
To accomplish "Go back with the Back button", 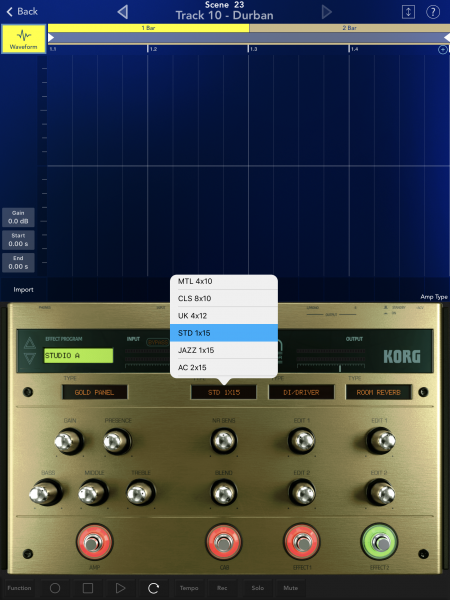I will pos(22,12).
